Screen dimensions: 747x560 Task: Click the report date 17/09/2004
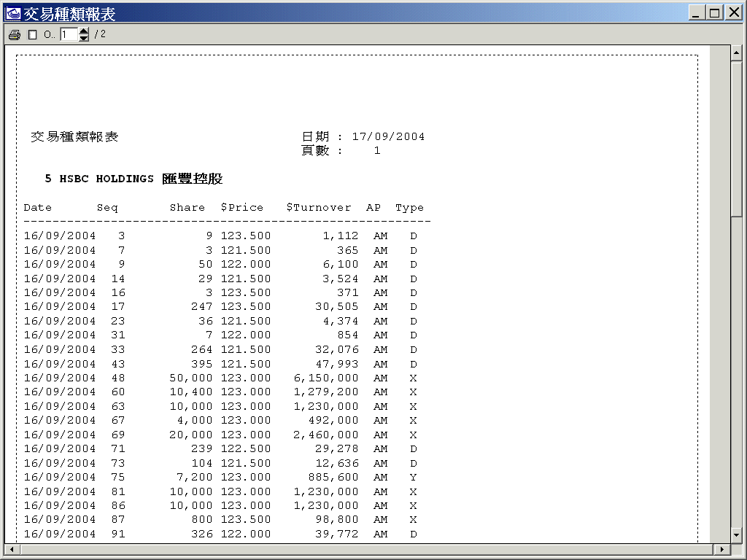(x=388, y=136)
